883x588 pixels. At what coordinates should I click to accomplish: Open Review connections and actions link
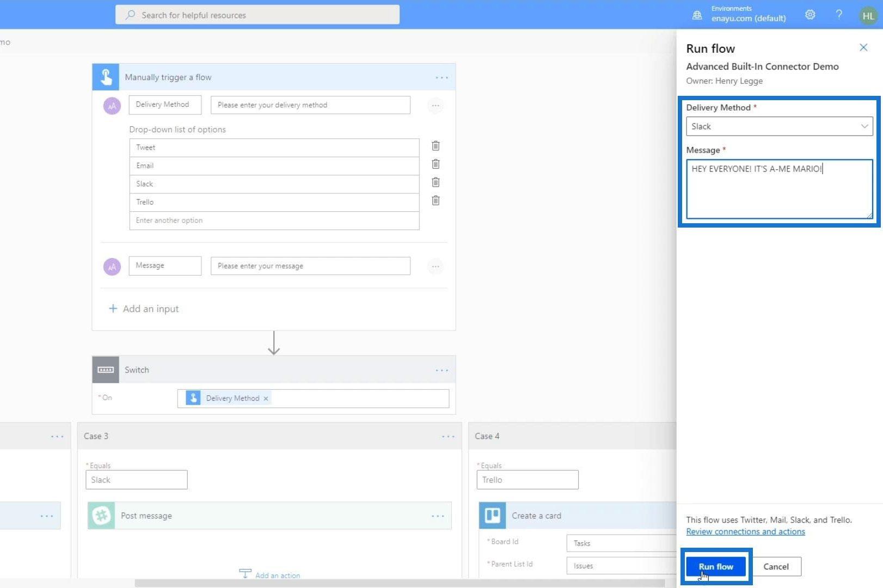pyautogui.click(x=745, y=531)
